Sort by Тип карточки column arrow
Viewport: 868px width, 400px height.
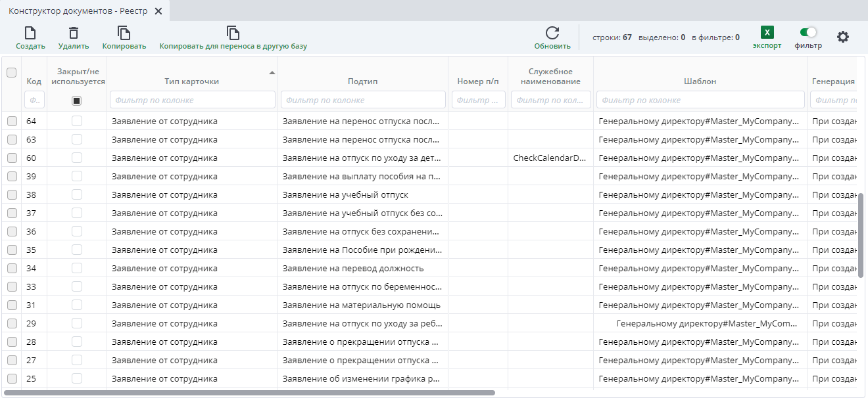272,73
